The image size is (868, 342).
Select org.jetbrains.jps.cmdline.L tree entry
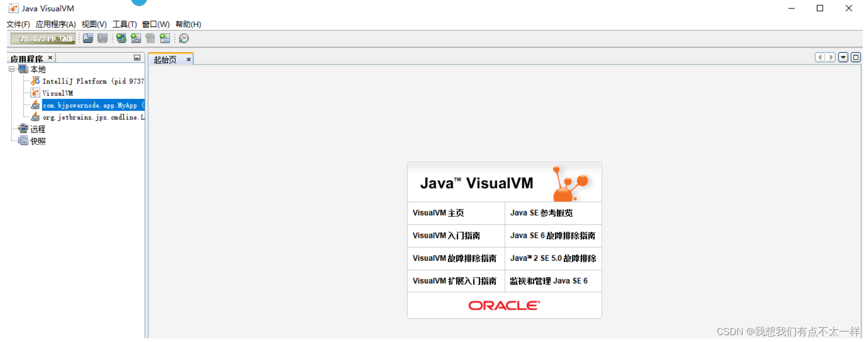[93, 117]
